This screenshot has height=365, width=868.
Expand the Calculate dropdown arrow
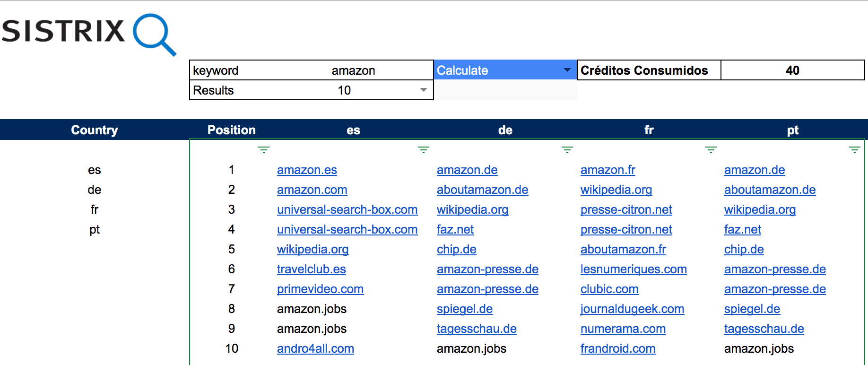coord(567,70)
